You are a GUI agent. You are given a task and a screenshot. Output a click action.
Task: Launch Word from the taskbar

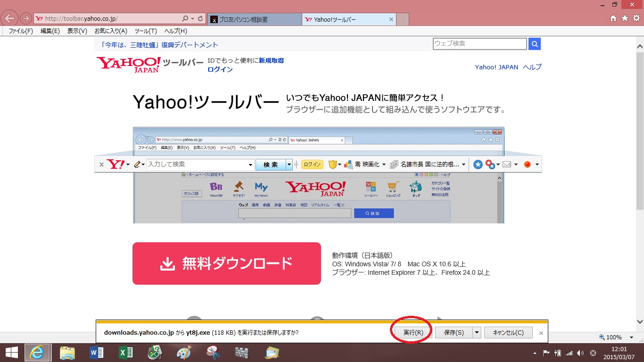[96, 353]
